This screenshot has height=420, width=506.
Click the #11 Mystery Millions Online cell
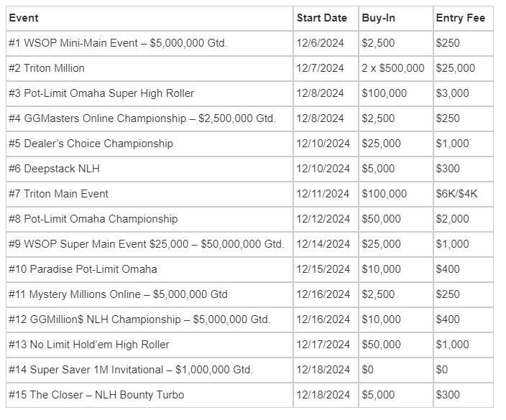118,294
